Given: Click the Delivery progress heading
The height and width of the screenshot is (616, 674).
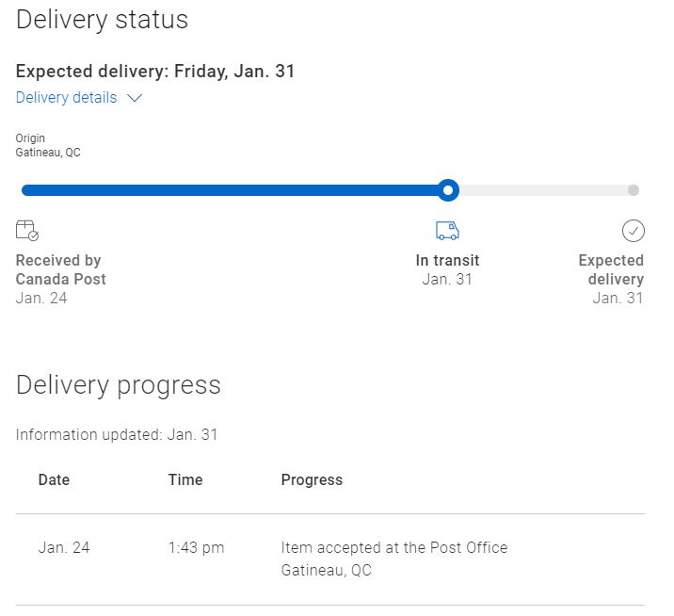Looking at the screenshot, I should click(x=119, y=384).
